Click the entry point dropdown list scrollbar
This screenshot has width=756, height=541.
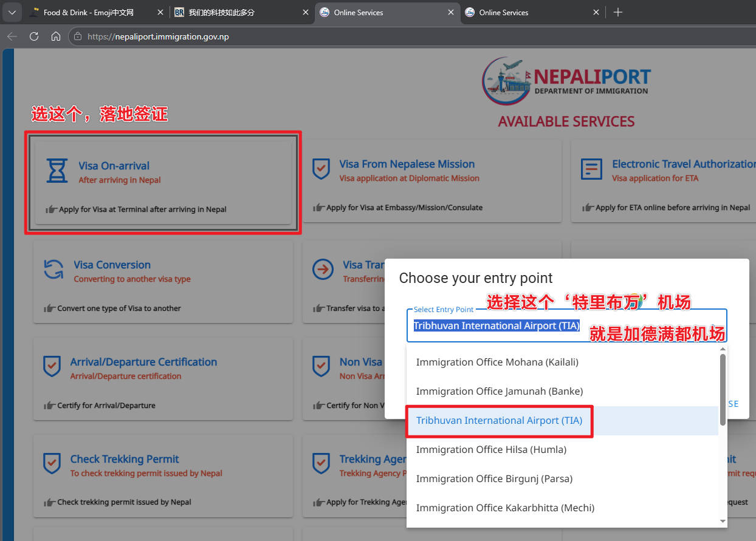click(723, 389)
